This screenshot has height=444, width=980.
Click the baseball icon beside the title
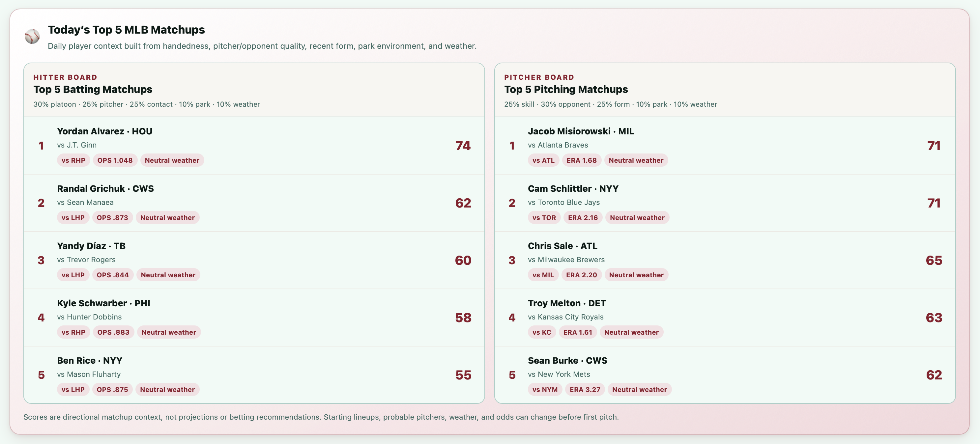[x=32, y=37]
